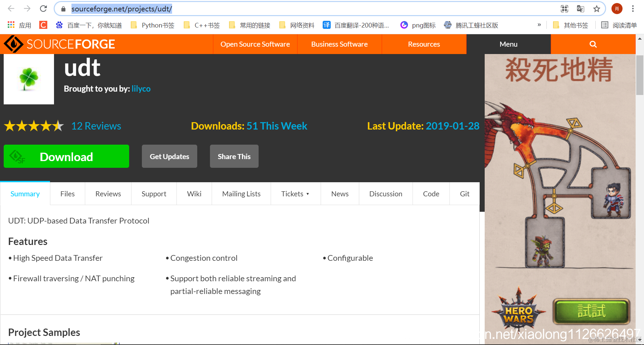Open the 腾讯工蜂社区版 bookmark
644x345 pixels.
coord(471,25)
